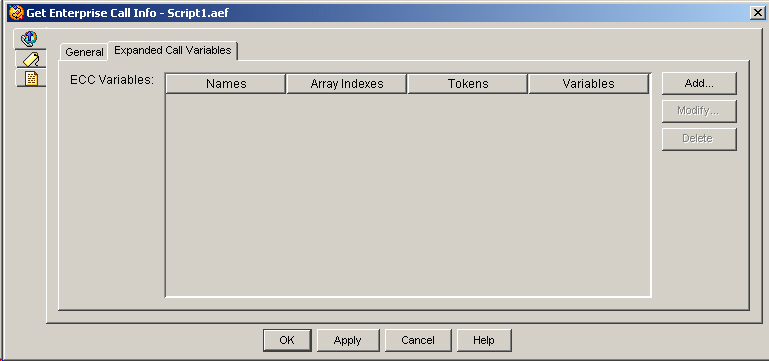
Task: Click the Array Indexes column header
Action: click(347, 83)
